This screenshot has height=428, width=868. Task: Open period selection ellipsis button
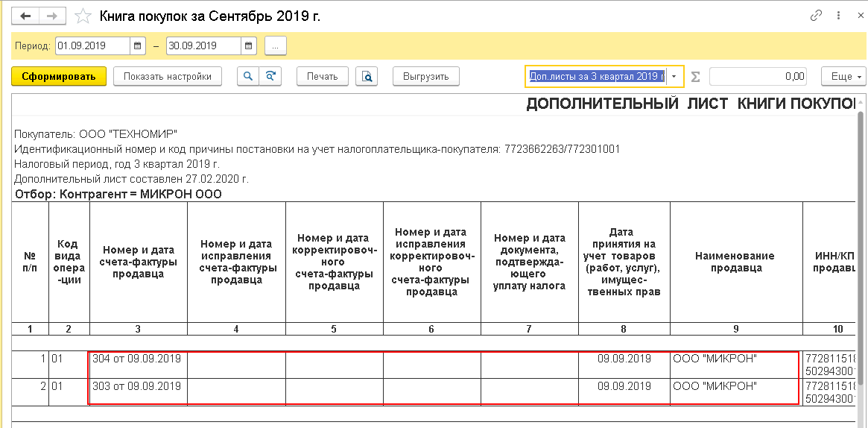pos(276,46)
